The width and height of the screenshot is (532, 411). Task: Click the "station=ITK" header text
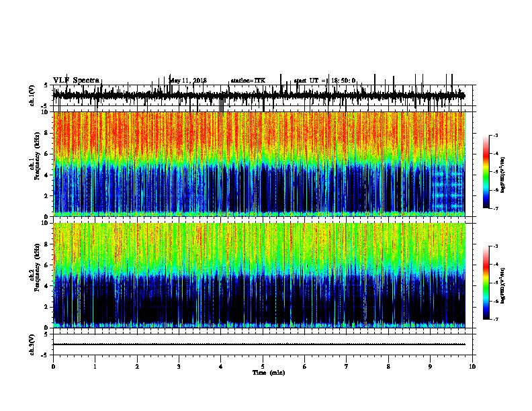248,81
